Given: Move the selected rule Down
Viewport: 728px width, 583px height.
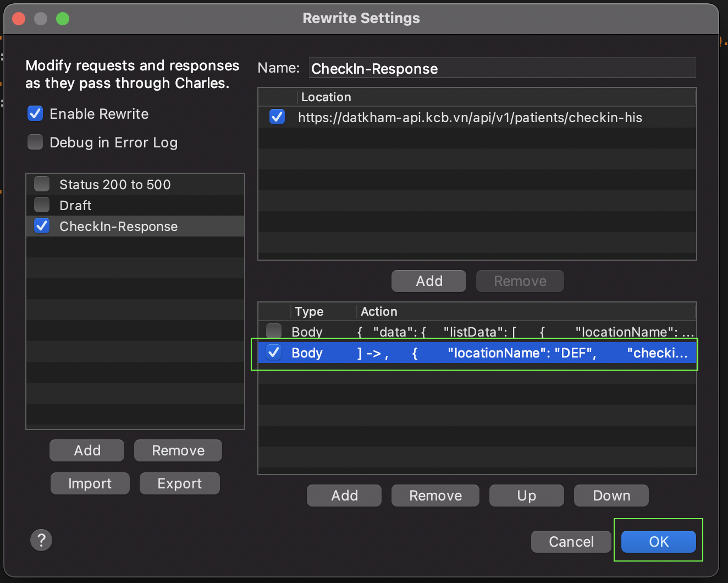Looking at the screenshot, I should click(x=611, y=496).
